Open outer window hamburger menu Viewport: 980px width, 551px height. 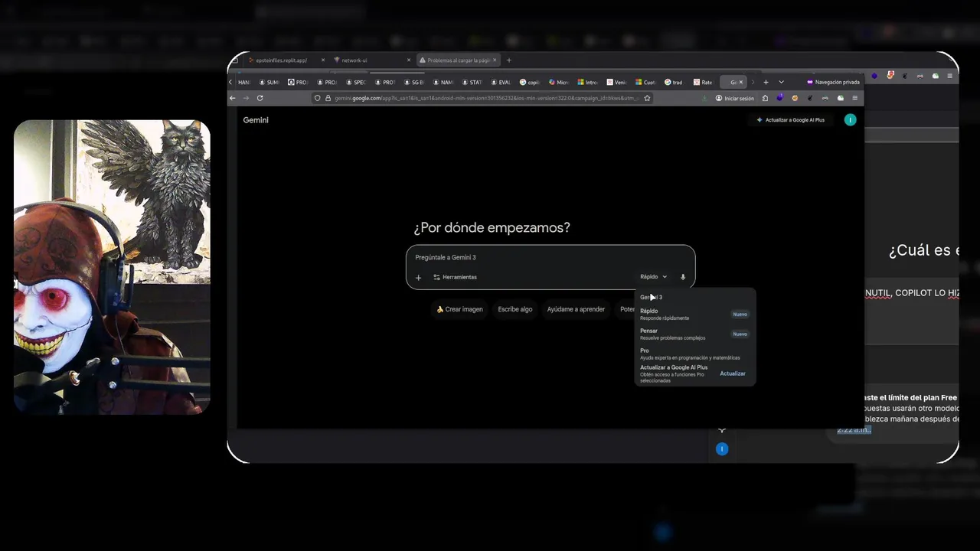click(950, 76)
